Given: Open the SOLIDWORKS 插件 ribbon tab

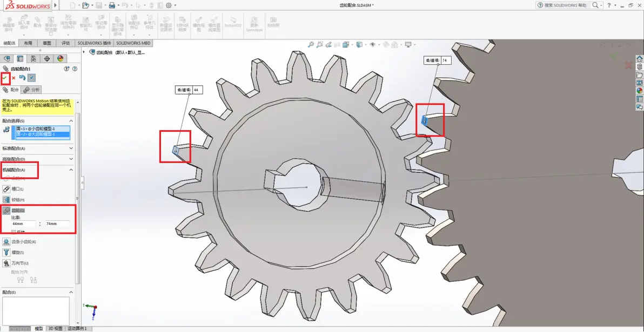Looking at the screenshot, I should [95, 43].
